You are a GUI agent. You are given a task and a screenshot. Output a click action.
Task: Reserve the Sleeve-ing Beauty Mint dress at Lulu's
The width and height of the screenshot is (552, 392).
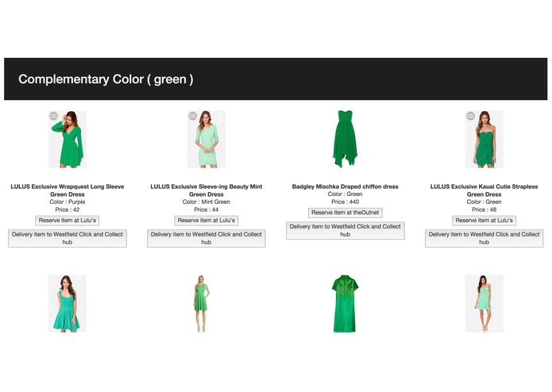click(x=207, y=221)
